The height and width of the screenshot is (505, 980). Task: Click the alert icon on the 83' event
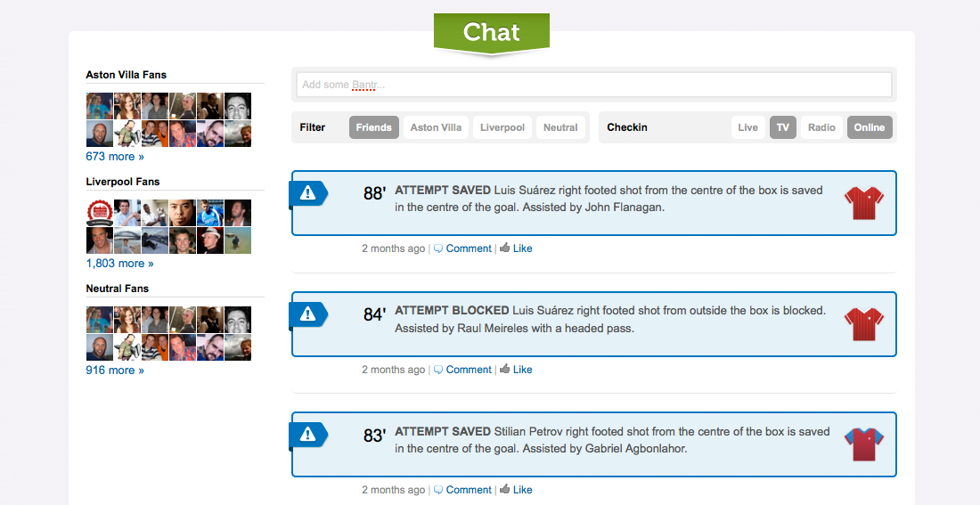(x=307, y=435)
